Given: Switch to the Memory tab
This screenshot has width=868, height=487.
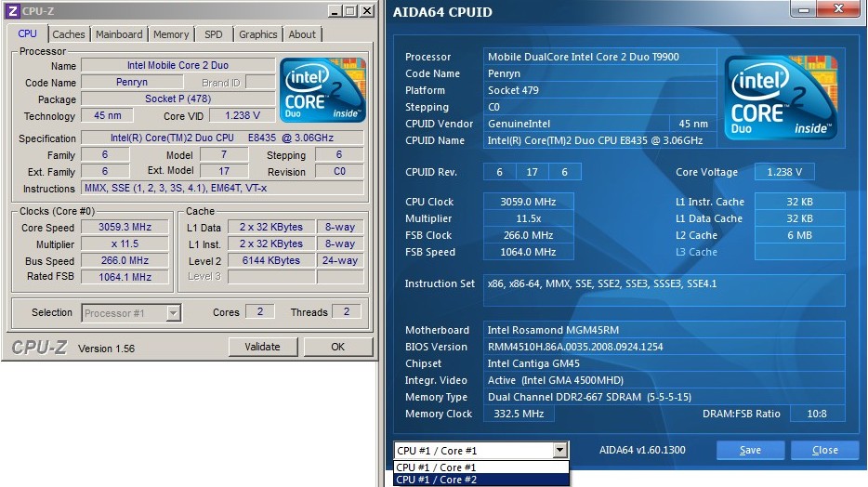Looking at the screenshot, I should (171, 34).
